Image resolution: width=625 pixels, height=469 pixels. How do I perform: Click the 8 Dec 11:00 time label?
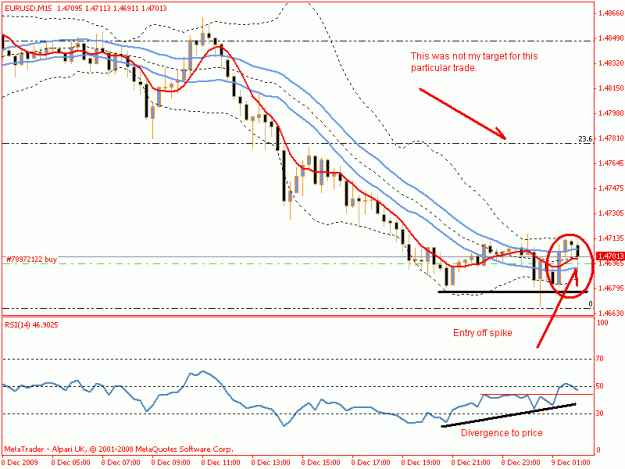[x=221, y=462]
